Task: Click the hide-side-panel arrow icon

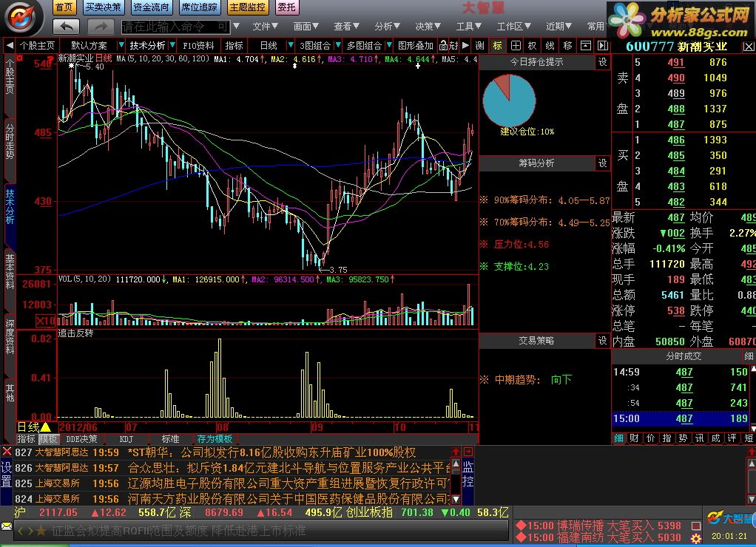Action: click(x=603, y=46)
